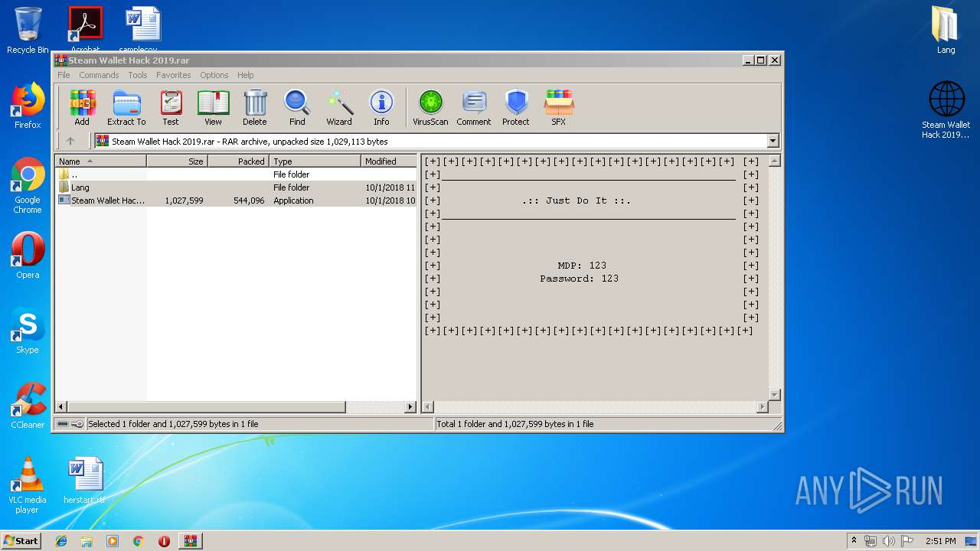Viewport: 980px width, 551px height.
Task: Select the Lang folder on the desktop
Action: [946, 31]
